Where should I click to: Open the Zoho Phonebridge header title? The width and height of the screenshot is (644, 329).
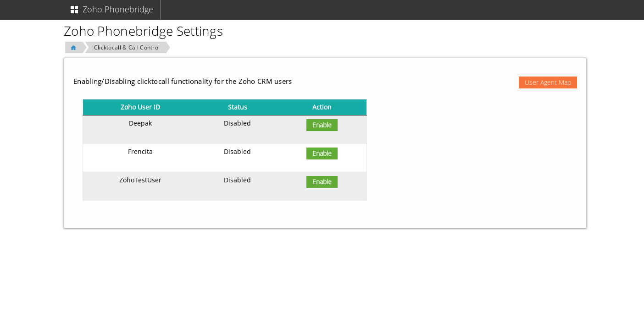pyautogui.click(x=118, y=10)
